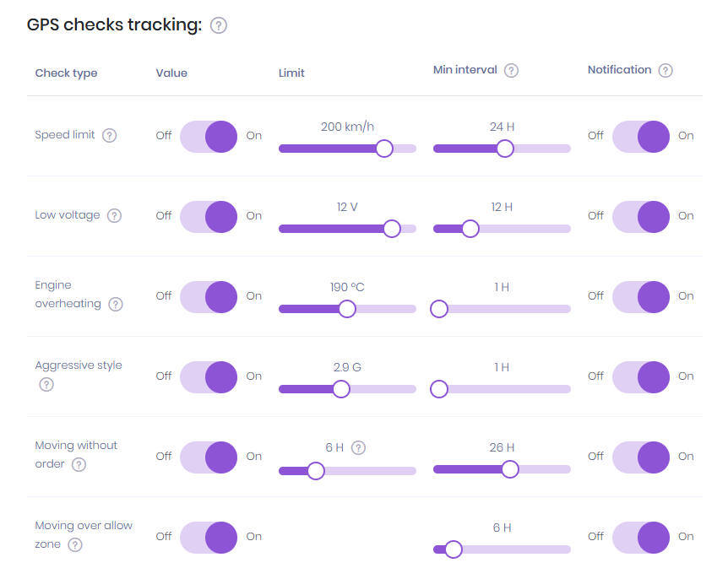Click help icon next to 6 H limit
The image size is (728, 579).
[358, 447]
